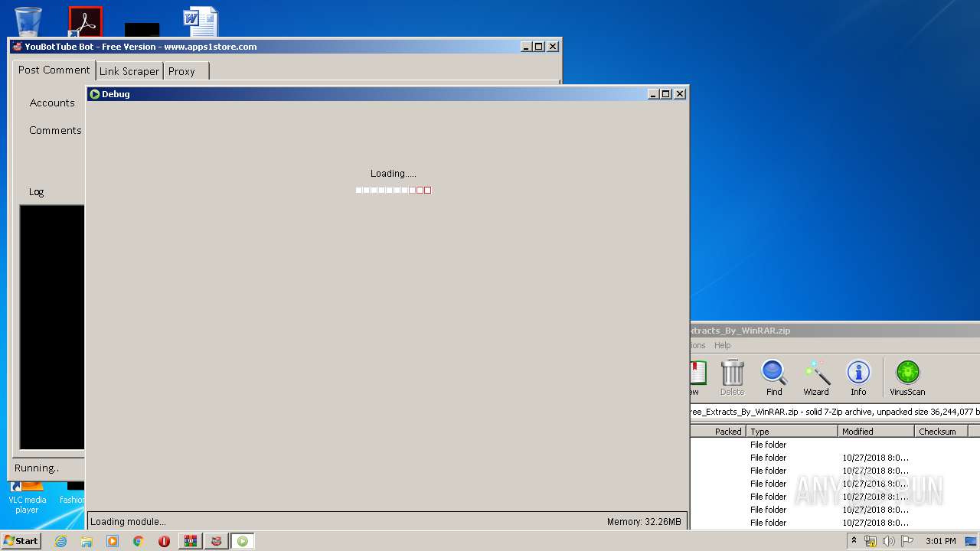Screen dimensions: 980x551
Task: Select the first File folder row without date
Action: 835,445
